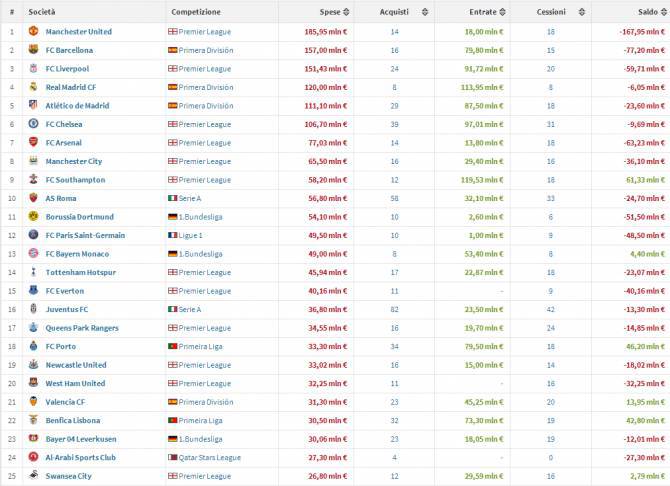The image size is (670, 486).
Task: Click the Juventus FC club crest
Action: pyautogui.click(x=33, y=310)
